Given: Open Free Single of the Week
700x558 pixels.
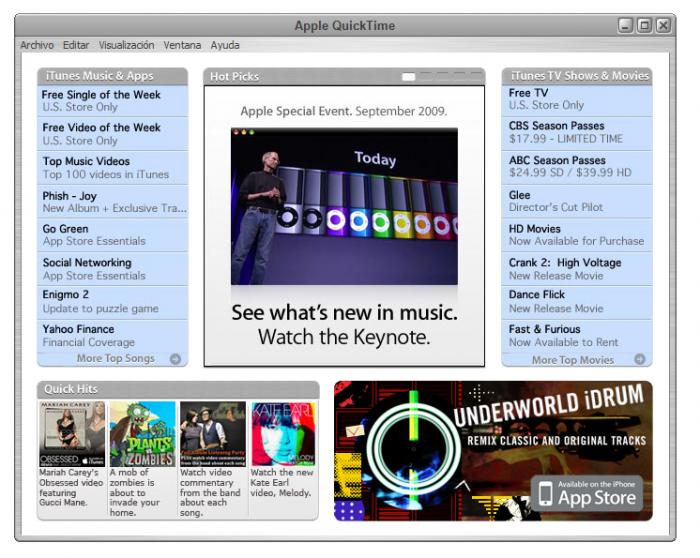Looking at the screenshot, I should tap(112, 101).
